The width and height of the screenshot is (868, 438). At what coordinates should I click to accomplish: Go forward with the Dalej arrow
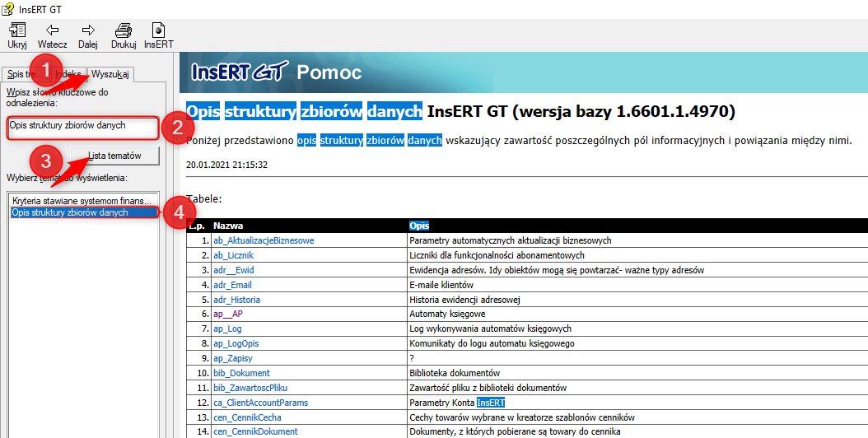click(88, 30)
